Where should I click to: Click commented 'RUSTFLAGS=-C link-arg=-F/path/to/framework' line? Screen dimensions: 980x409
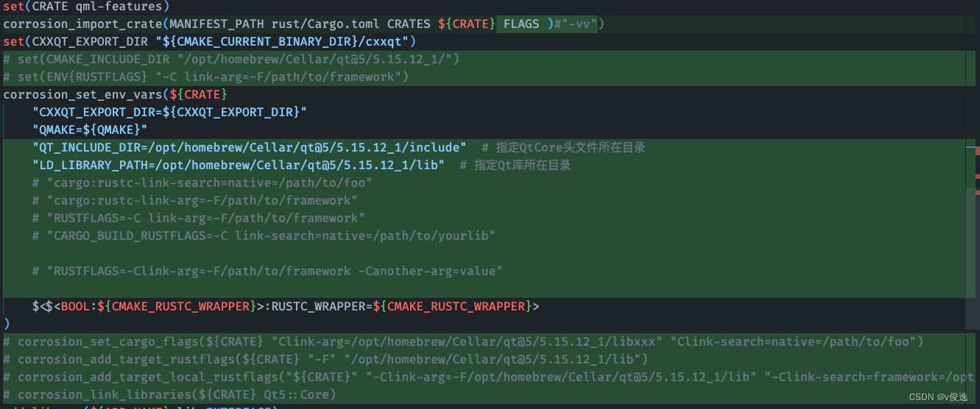tap(199, 218)
